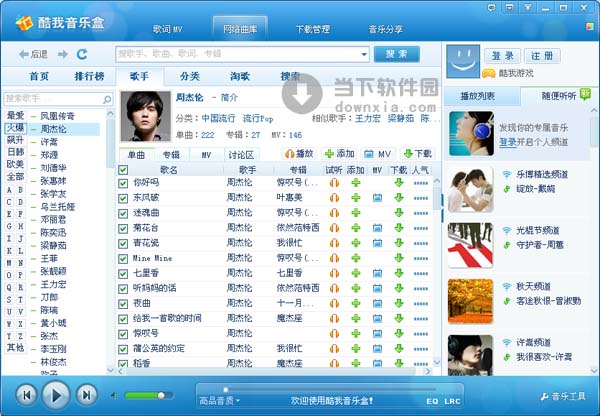Viewport: 600px width, 416px height.
Task: Open MV for 给我一首歌的时间
Action: tap(377, 319)
